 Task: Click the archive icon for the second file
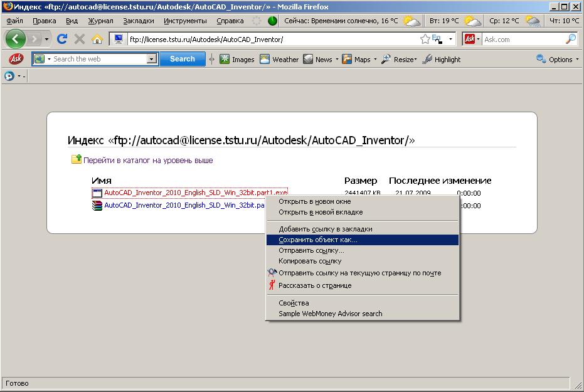click(97, 206)
